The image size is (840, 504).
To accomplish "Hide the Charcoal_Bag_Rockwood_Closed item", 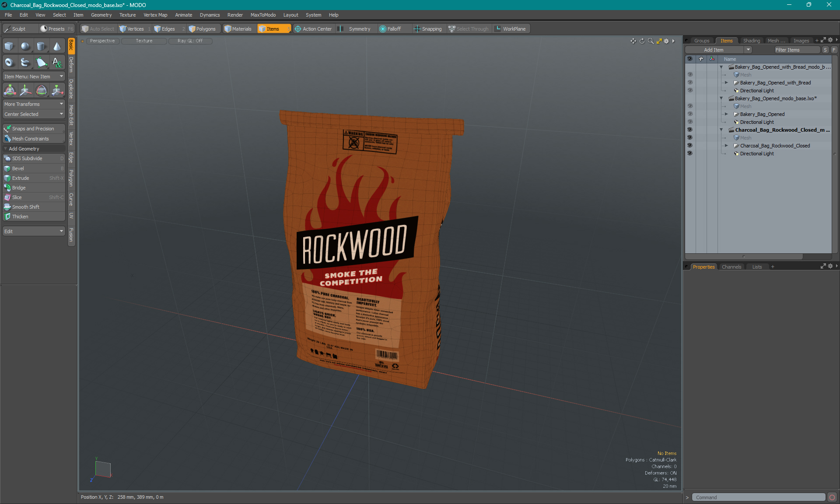I will pos(690,146).
